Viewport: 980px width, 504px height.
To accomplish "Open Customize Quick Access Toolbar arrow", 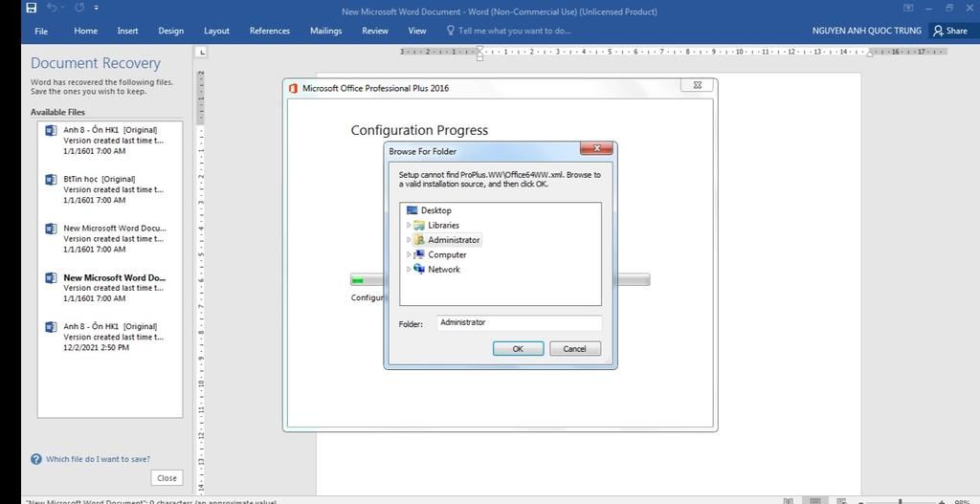I will [x=96, y=9].
